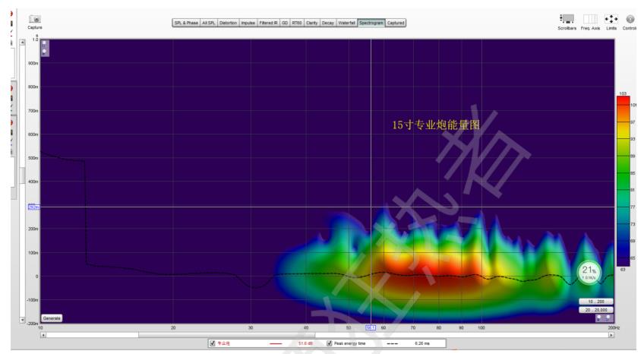Click horizontal scrollbar left arrow

[x=43, y=335]
